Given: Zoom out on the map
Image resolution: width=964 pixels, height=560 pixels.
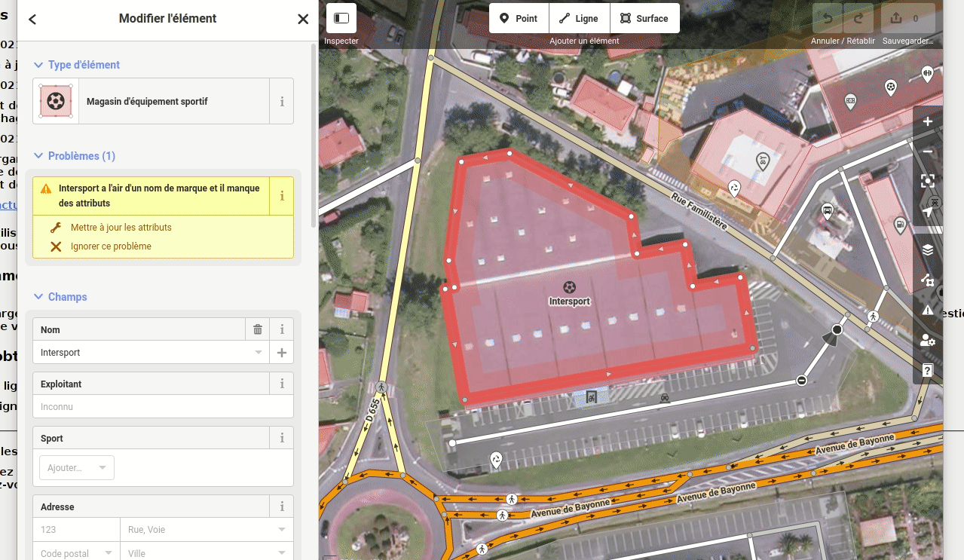Looking at the screenshot, I should (928, 151).
